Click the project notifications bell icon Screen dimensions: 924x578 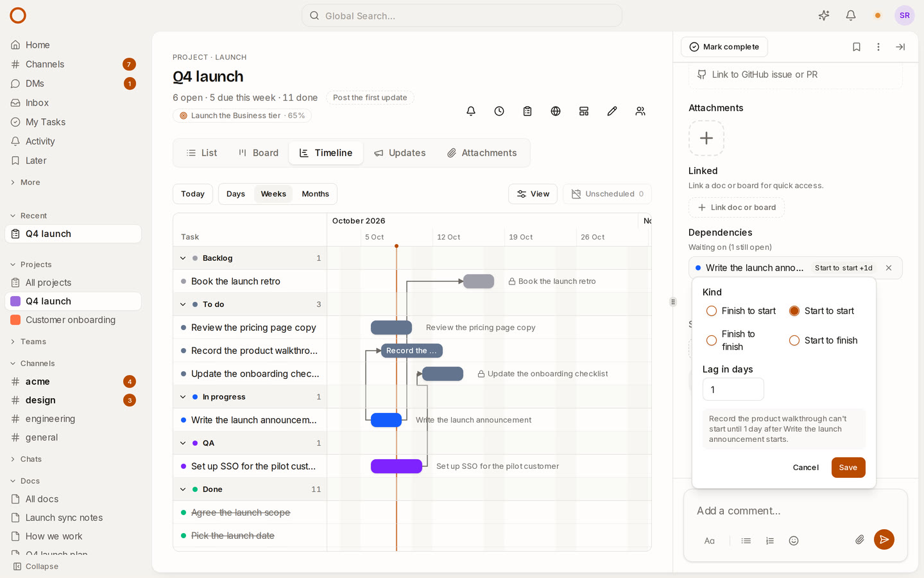(x=471, y=111)
